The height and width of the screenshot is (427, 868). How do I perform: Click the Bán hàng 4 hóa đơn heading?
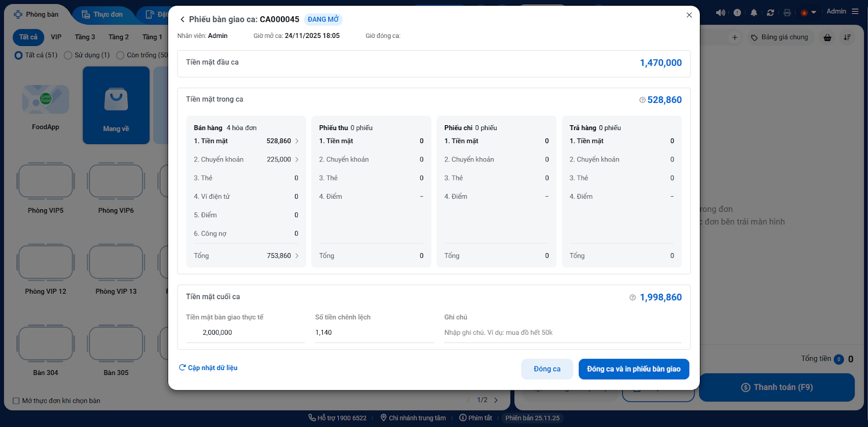pos(225,128)
